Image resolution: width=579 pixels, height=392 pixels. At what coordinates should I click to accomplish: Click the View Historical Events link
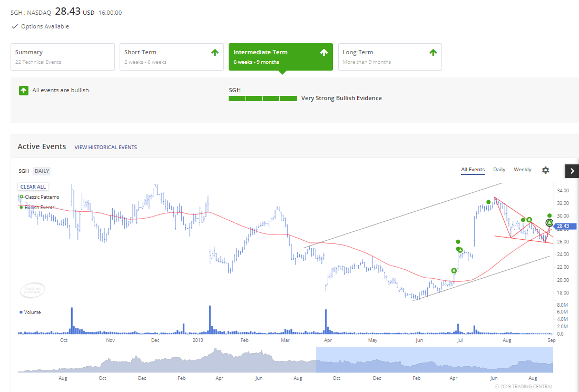(105, 148)
